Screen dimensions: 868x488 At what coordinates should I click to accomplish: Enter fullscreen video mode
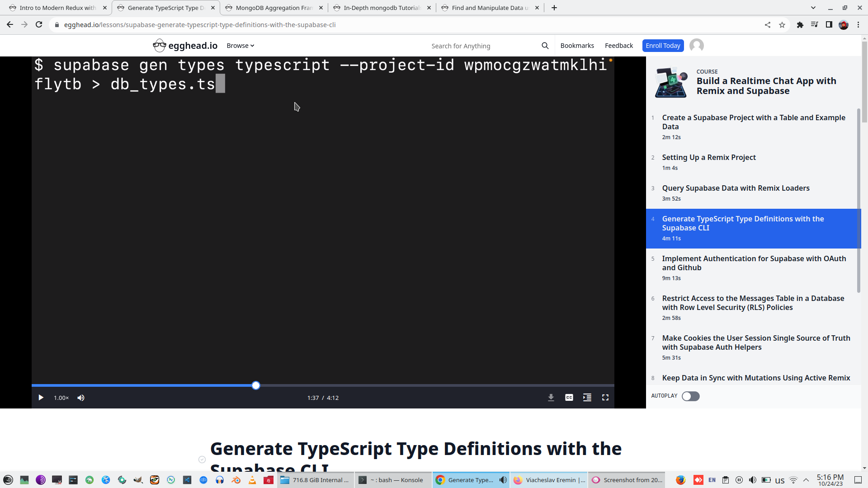pyautogui.click(x=605, y=398)
